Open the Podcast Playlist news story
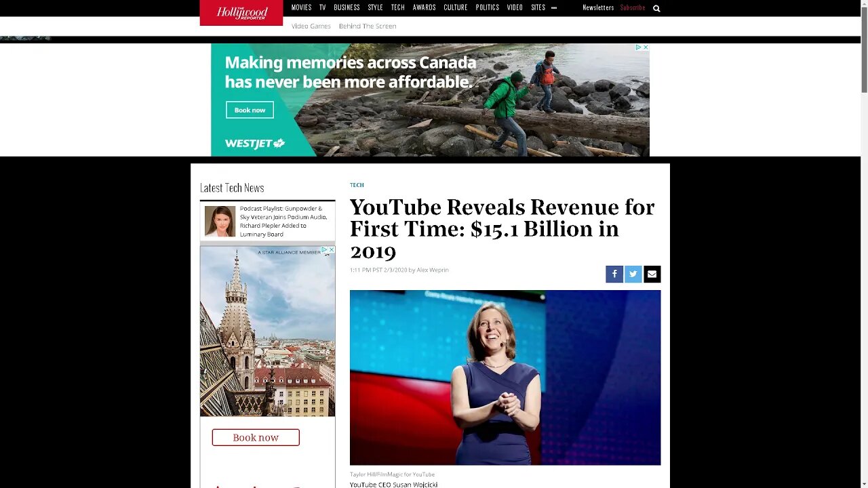This screenshot has height=488, width=868. (x=283, y=221)
